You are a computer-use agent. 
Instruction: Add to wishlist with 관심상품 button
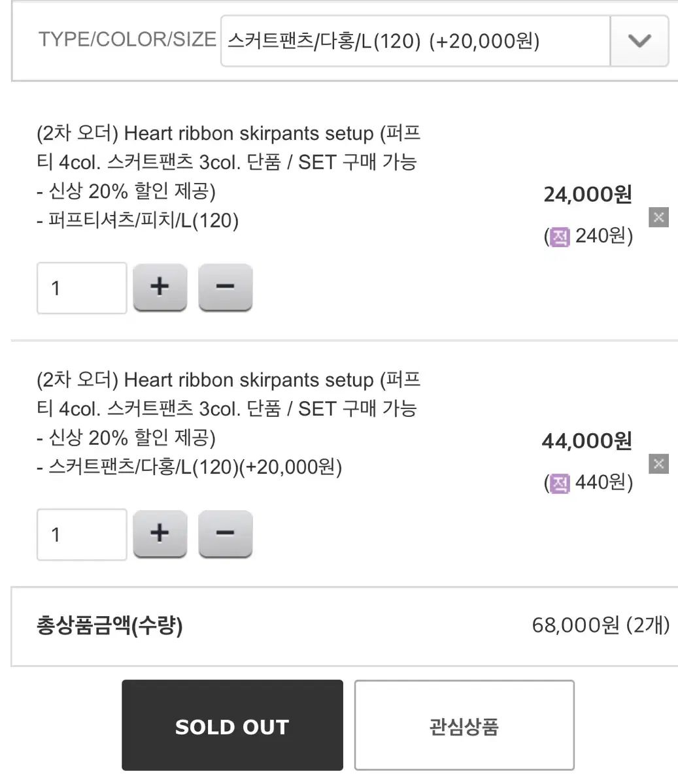pos(464,725)
